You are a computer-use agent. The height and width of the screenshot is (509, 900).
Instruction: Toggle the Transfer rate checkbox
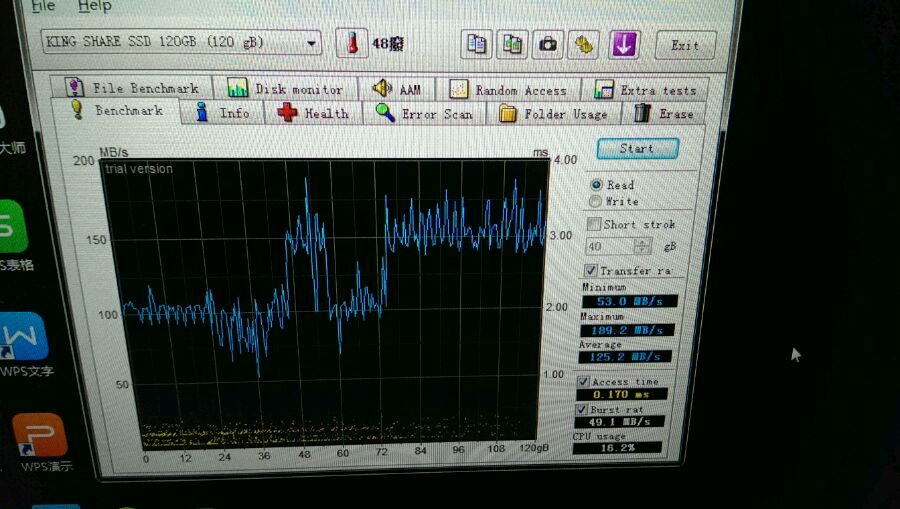click(590, 270)
